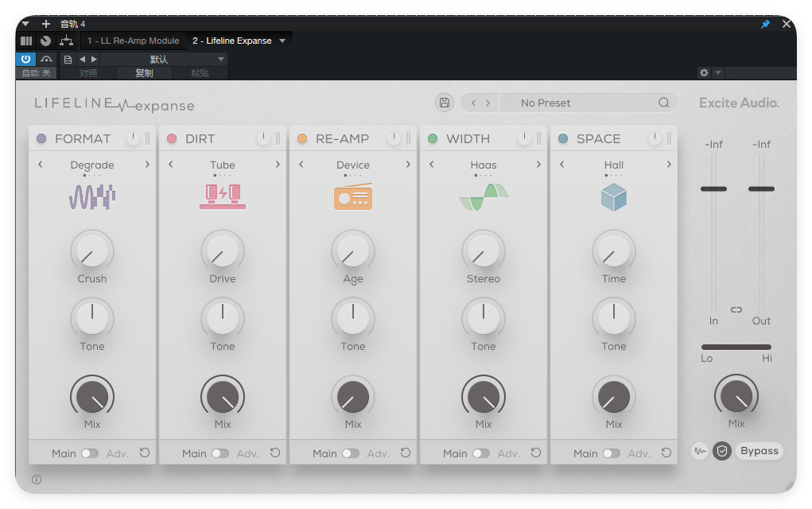Expand the arrow next to the settings gear
This screenshot has height=509, width=812.
pos(718,73)
